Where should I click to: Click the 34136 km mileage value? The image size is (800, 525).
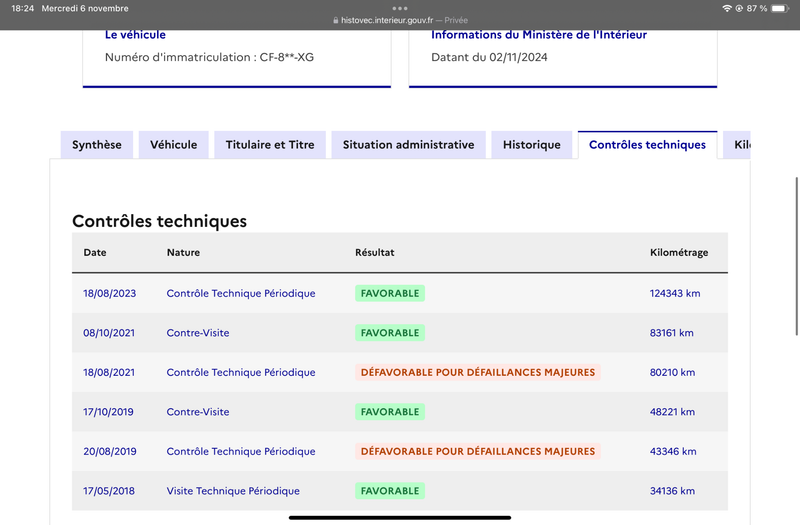(672, 491)
